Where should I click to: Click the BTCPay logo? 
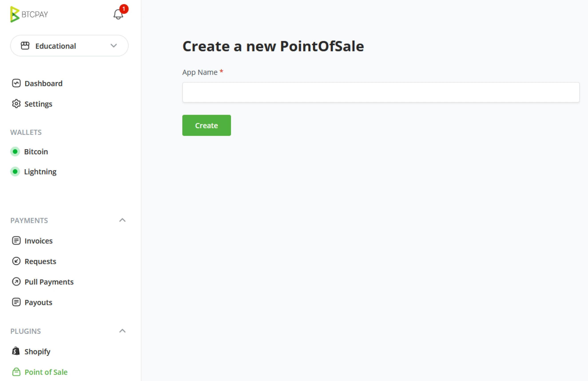point(29,14)
